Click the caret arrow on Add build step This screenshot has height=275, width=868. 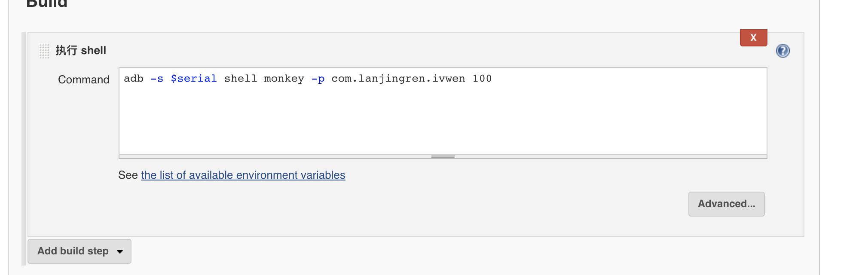click(x=120, y=251)
